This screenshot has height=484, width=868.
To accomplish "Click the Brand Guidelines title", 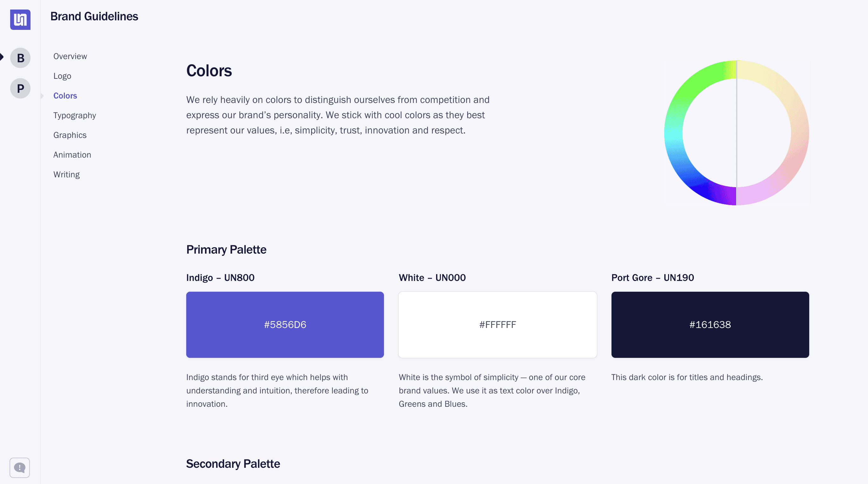I will point(94,16).
